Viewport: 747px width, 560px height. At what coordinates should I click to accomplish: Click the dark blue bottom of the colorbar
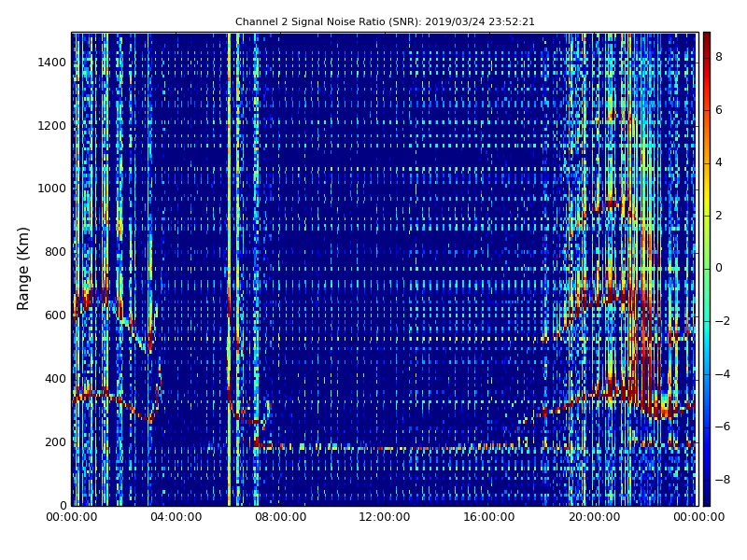click(x=707, y=499)
